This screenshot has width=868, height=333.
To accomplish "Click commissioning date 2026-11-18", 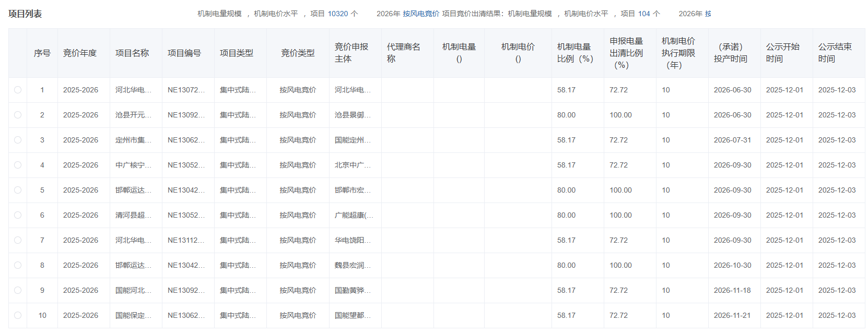I will [x=732, y=290].
